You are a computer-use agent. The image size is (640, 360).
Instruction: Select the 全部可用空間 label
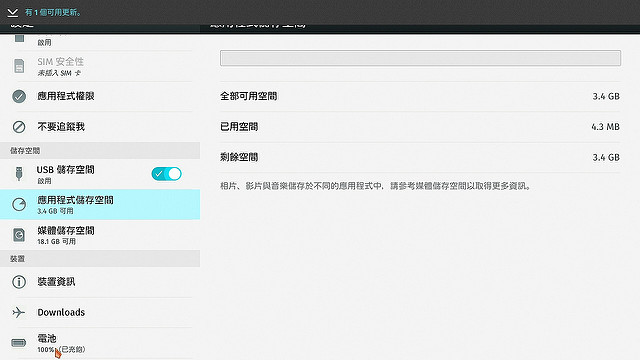tap(249, 96)
